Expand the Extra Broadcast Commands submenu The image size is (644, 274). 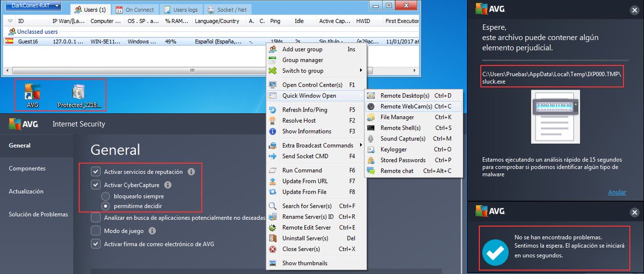coord(316,145)
